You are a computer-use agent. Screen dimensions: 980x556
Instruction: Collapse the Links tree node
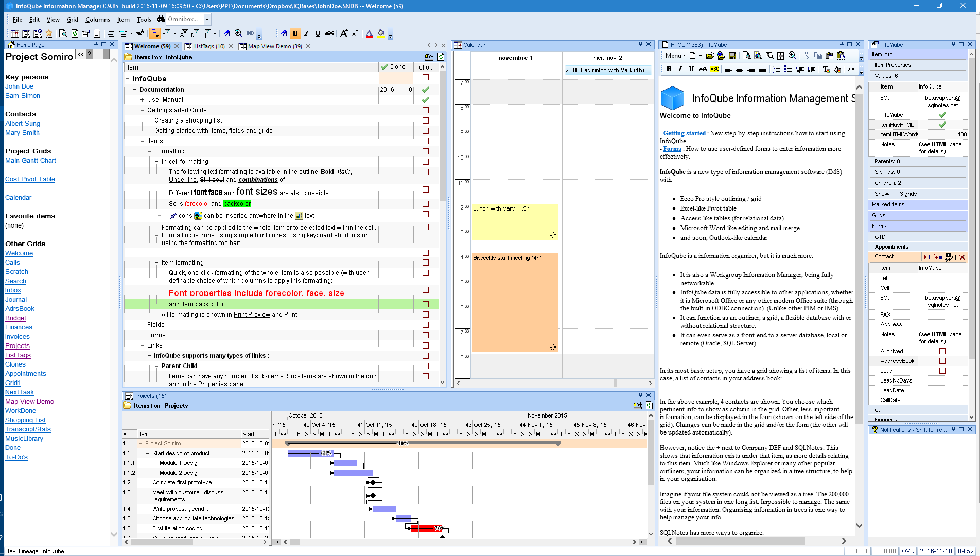pyautogui.click(x=142, y=345)
